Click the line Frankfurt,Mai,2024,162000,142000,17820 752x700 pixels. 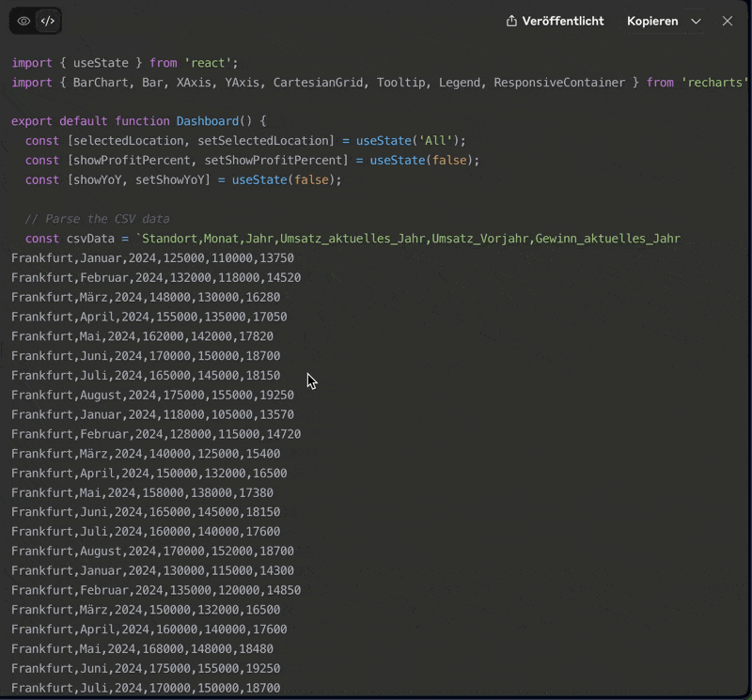coord(143,336)
